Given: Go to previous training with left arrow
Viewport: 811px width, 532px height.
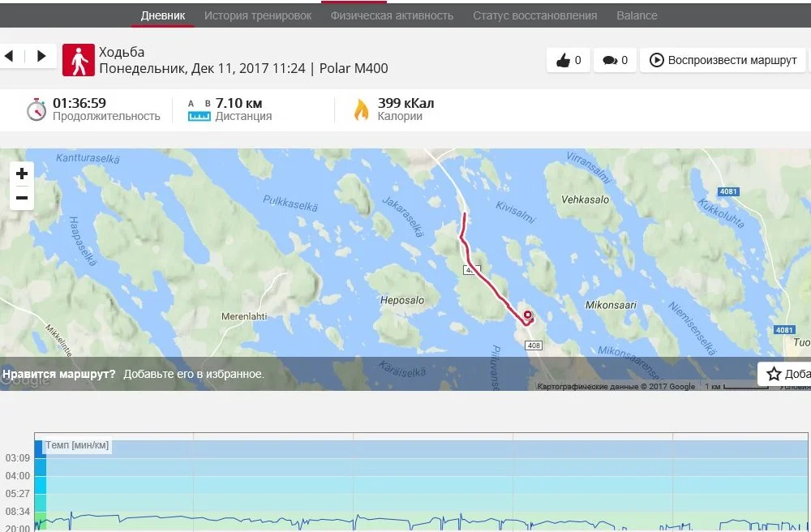Looking at the screenshot, I should 9,55.
